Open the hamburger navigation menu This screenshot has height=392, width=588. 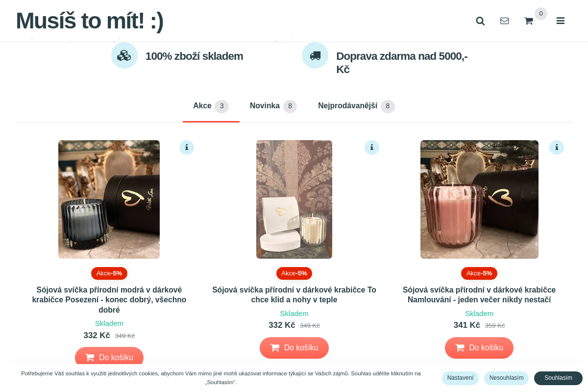click(x=560, y=21)
